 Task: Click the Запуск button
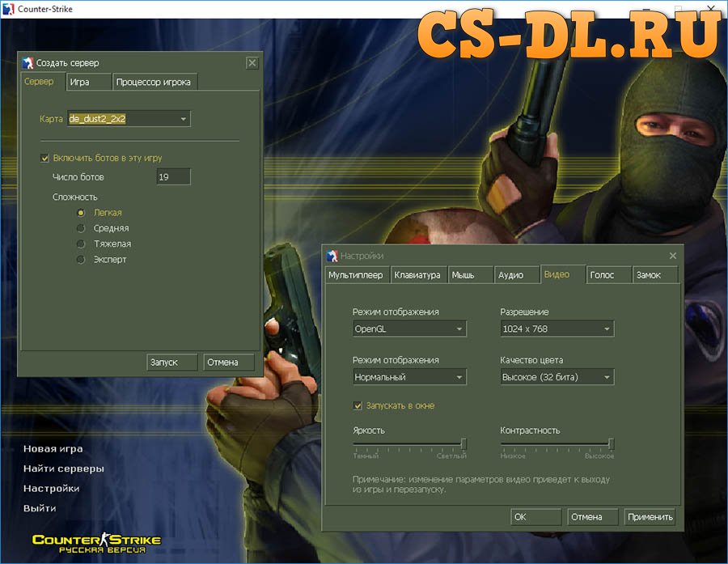point(171,363)
